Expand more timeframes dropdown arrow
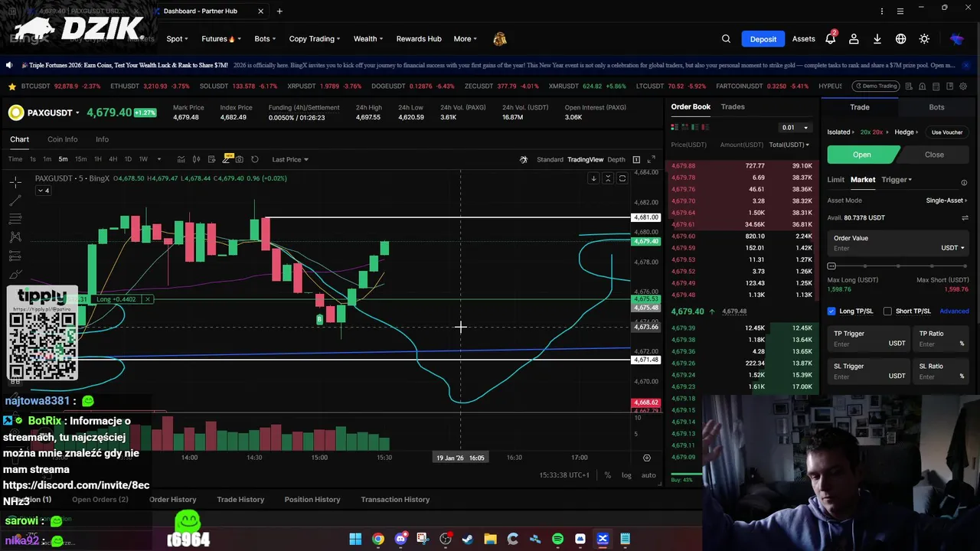Screen dimensions: 980x551 tap(159, 159)
